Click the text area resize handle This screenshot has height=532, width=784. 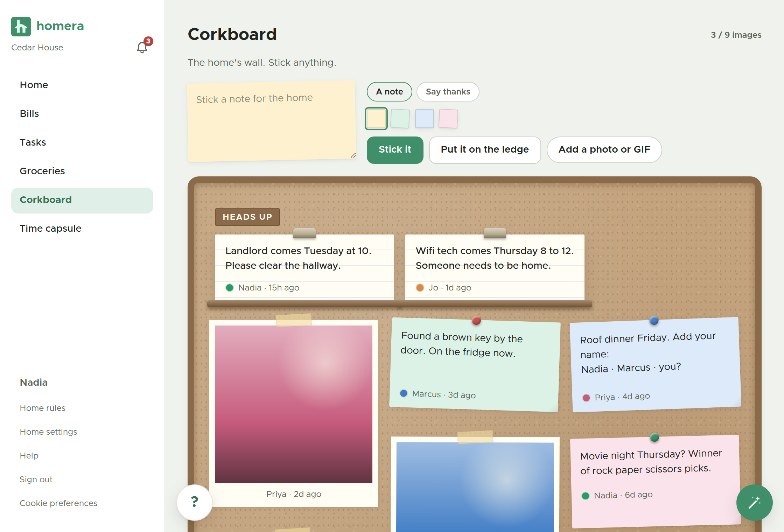353,156
